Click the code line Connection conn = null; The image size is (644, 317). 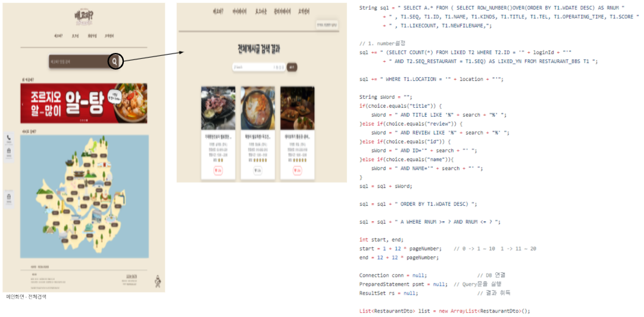(x=393, y=275)
